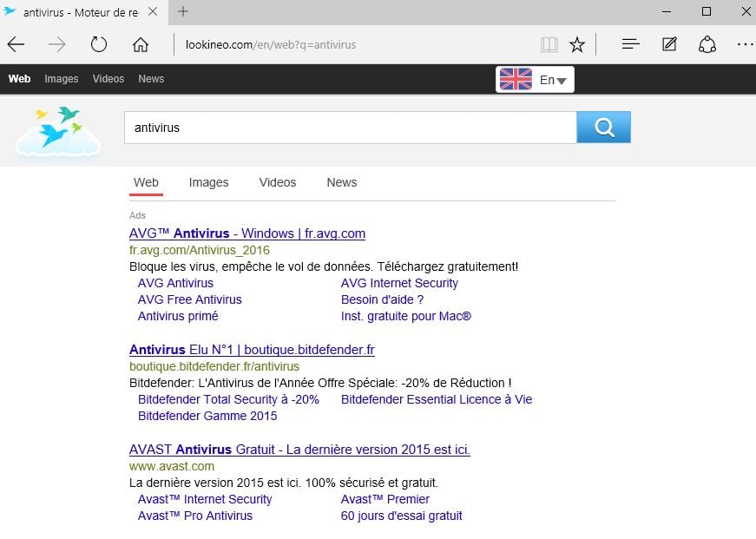The height and width of the screenshot is (539, 756).
Task: Click the UK flag language icon
Action: (x=516, y=79)
